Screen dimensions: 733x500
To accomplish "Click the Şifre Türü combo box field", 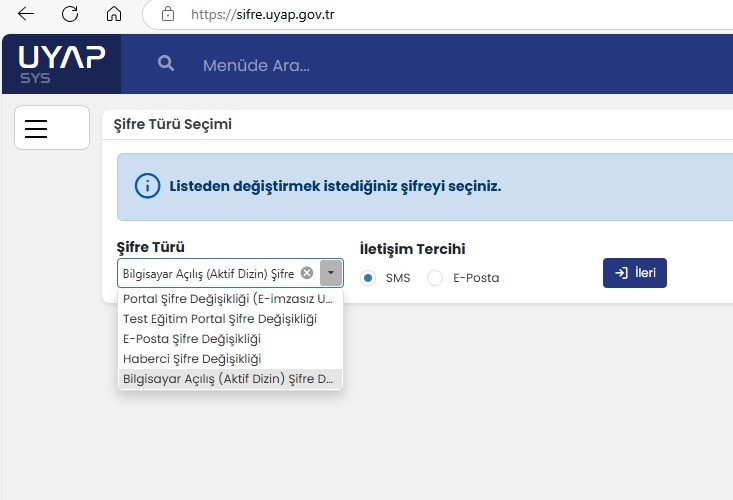I will pyautogui.click(x=208, y=273).
